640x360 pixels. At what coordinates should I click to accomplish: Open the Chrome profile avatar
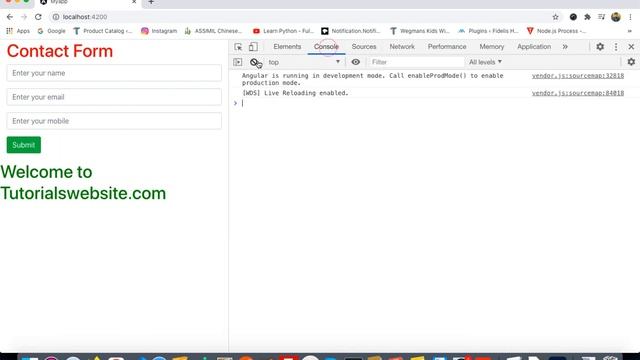616,17
